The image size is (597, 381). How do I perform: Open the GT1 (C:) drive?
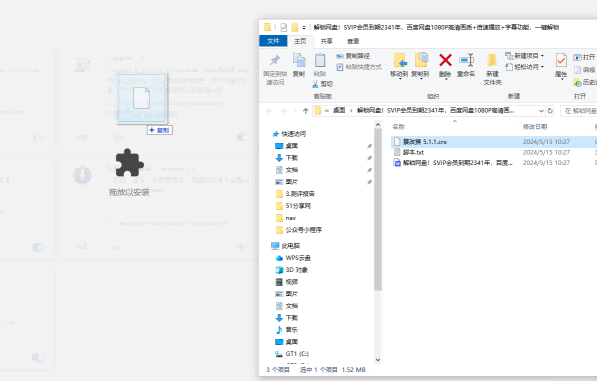click(297, 354)
